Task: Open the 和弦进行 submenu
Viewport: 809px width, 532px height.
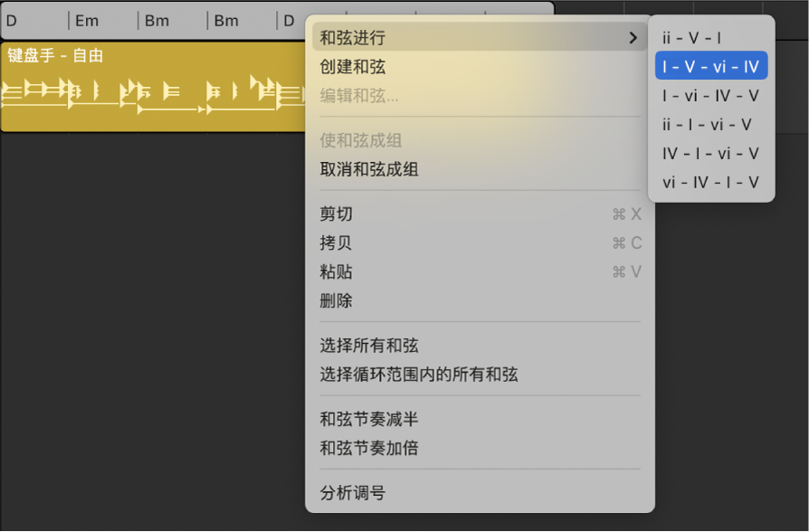Action: pyautogui.click(x=353, y=38)
